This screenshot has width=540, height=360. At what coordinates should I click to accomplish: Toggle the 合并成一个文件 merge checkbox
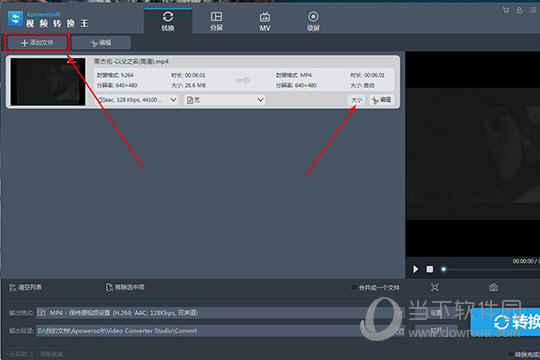pos(354,287)
